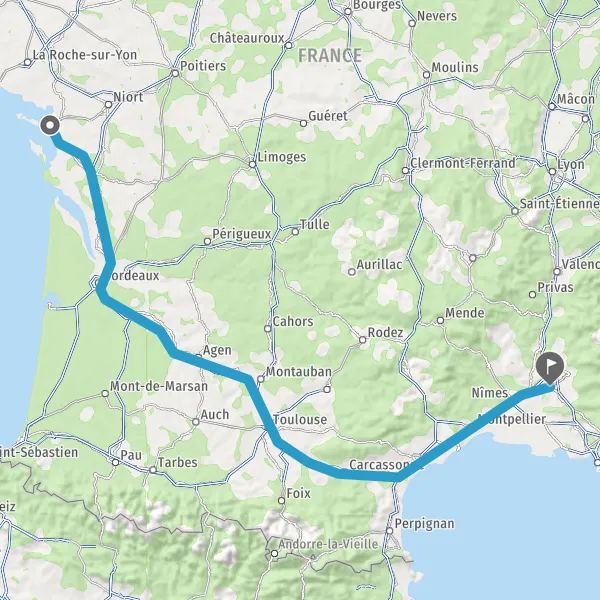Screen dimensions: 600x600
Task: Click the Bordeaux map label
Action: [133, 276]
